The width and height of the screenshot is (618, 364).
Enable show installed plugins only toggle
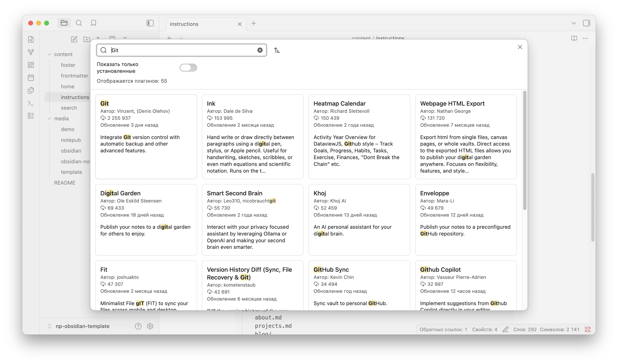click(188, 67)
